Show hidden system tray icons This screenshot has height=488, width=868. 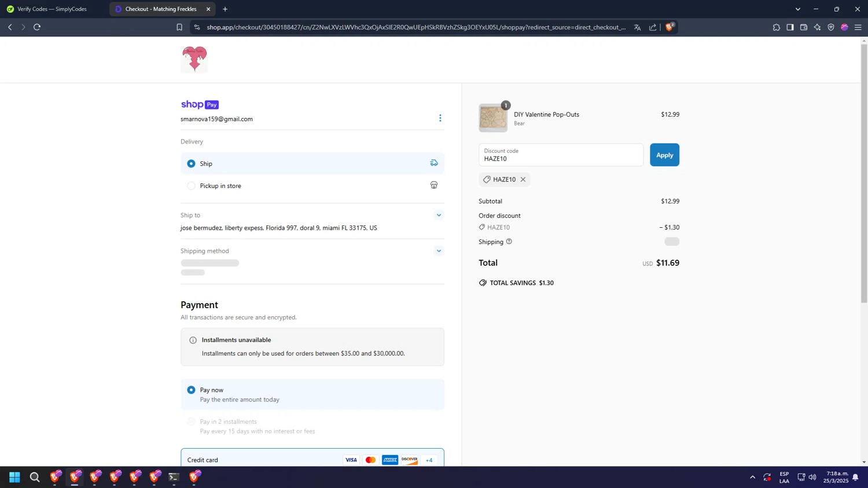click(x=753, y=477)
